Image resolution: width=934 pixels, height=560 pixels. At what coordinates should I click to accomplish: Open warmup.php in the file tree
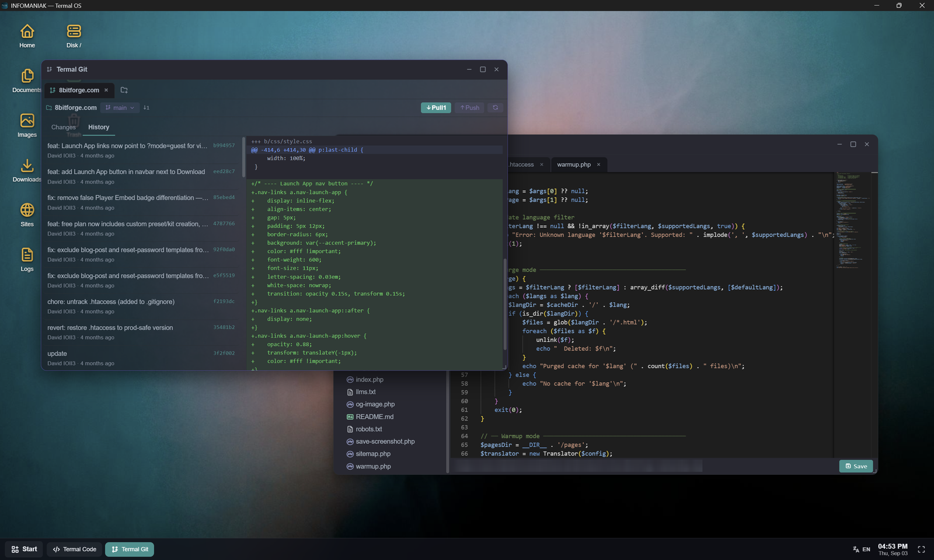click(x=373, y=467)
